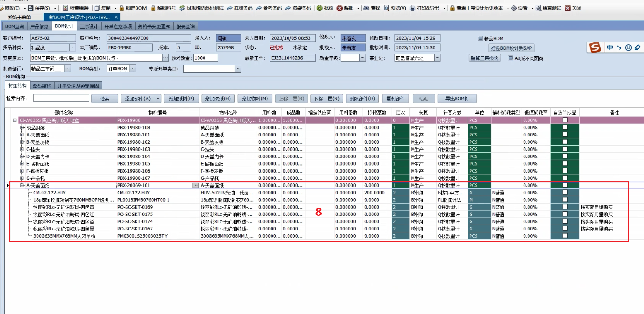Open the 保存(S) dropdown arrow
This screenshot has height=314, width=644.
pyautogui.click(x=55, y=8)
